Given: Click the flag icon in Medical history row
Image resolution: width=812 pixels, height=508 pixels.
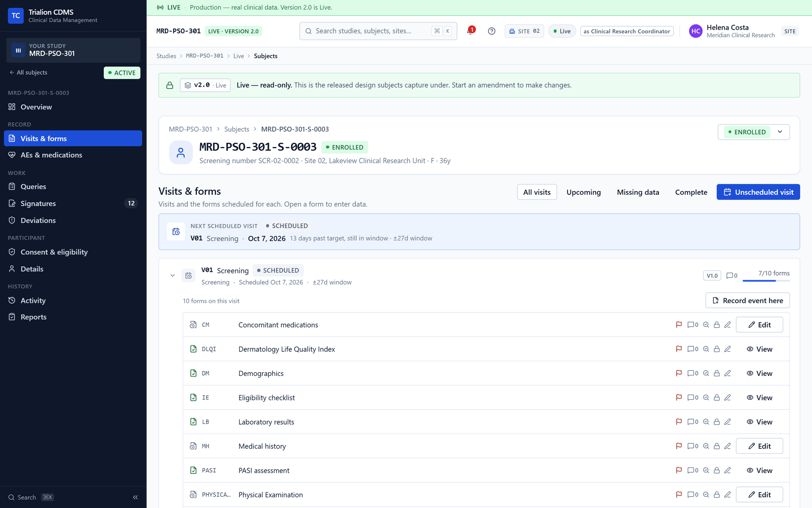Looking at the screenshot, I should (x=679, y=446).
